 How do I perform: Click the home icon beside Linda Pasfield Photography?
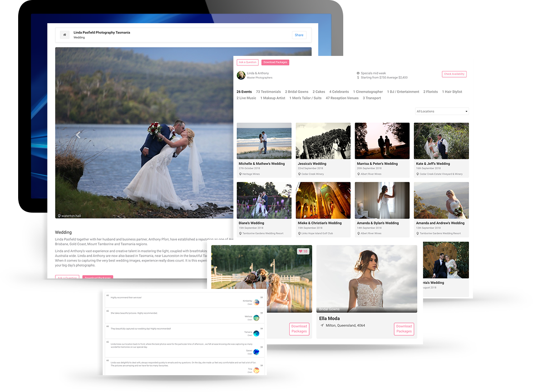pos(64,35)
